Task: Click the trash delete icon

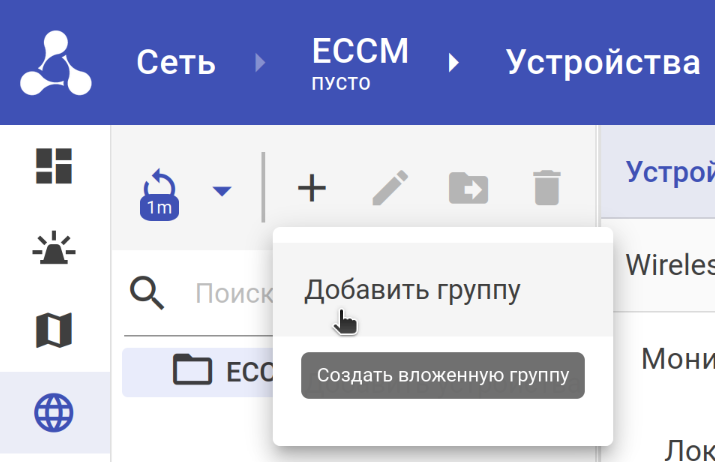Action: [546, 188]
